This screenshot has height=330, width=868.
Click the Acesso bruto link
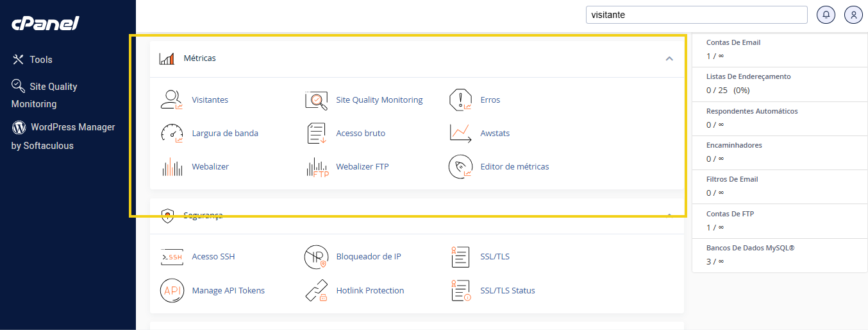(360, 134)
